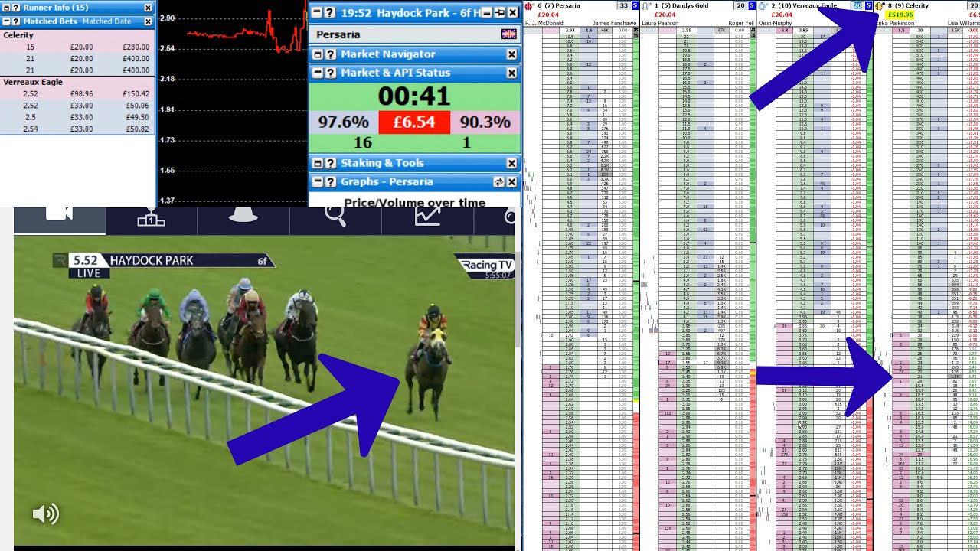Collapse the Market & API Status panel
The width and height of the screenshot is (980, 551).
(318, 73)
